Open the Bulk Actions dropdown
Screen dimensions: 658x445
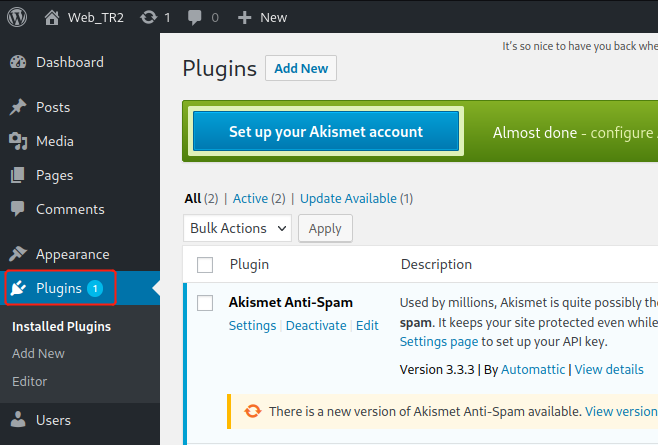237,228
